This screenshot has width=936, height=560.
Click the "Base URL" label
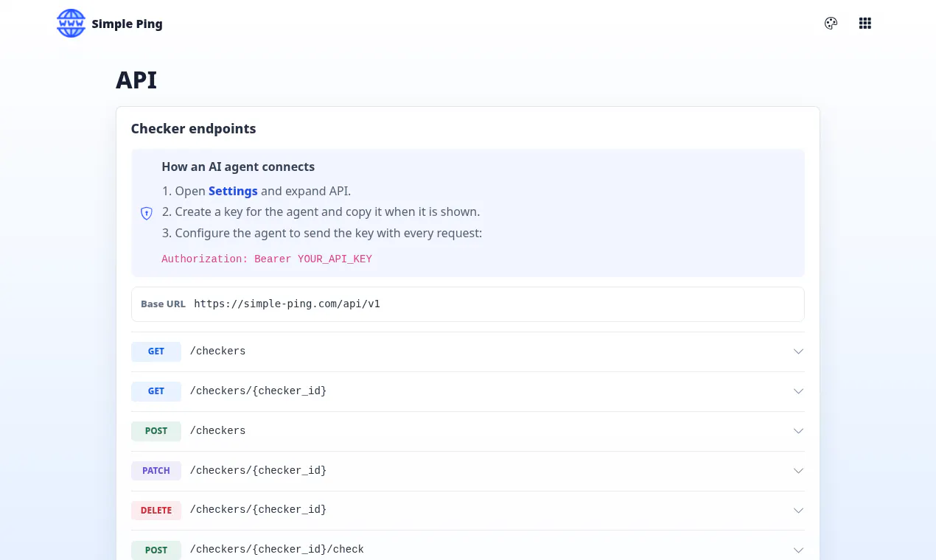(x=163, y=304)
